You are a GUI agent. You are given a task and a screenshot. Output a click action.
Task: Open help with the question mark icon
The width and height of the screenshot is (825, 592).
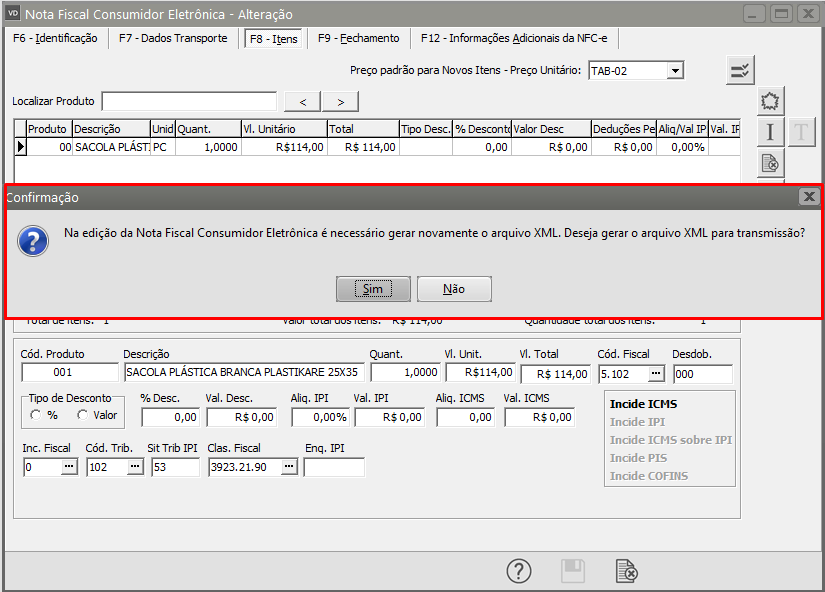(518, 571)
